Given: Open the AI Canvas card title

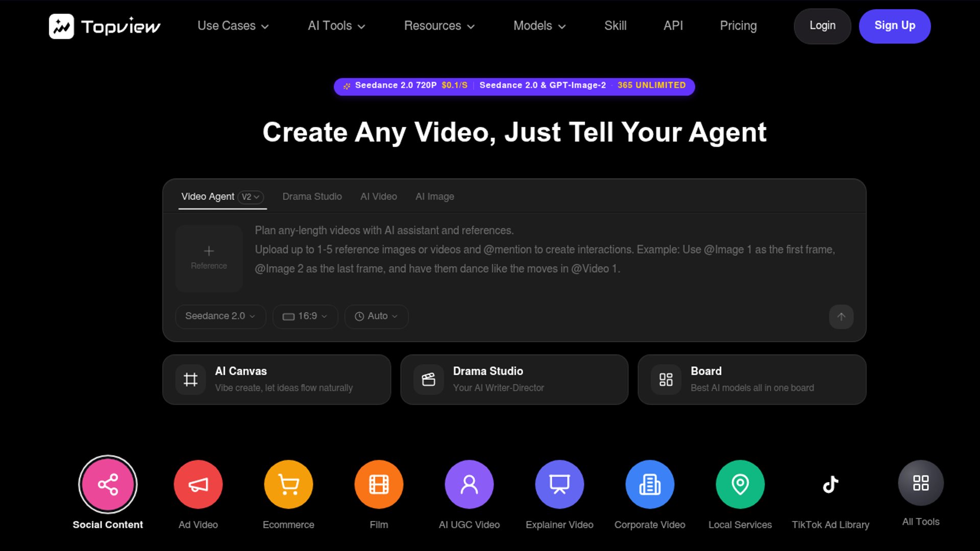Looking at the screenshot, I should coord(241,371).
